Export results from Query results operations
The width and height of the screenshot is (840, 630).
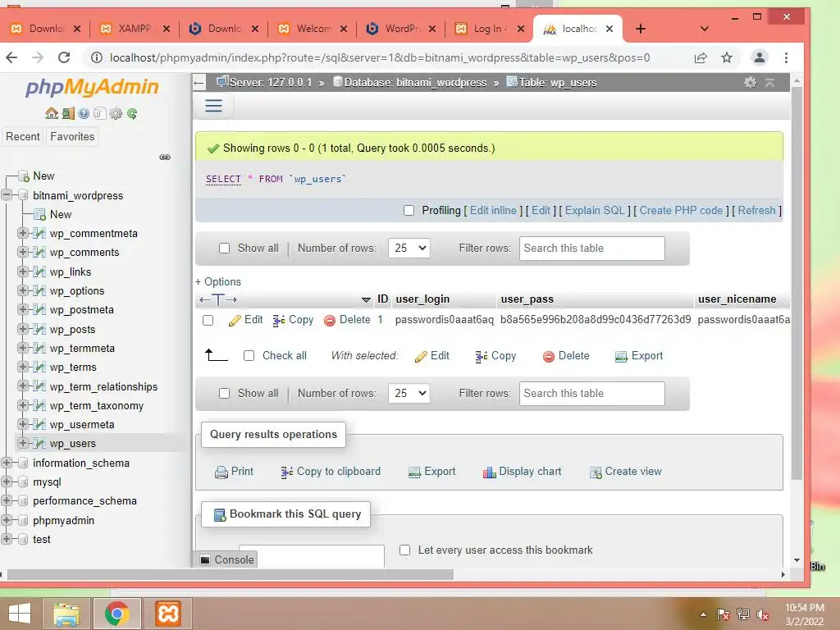pos(431,472)
